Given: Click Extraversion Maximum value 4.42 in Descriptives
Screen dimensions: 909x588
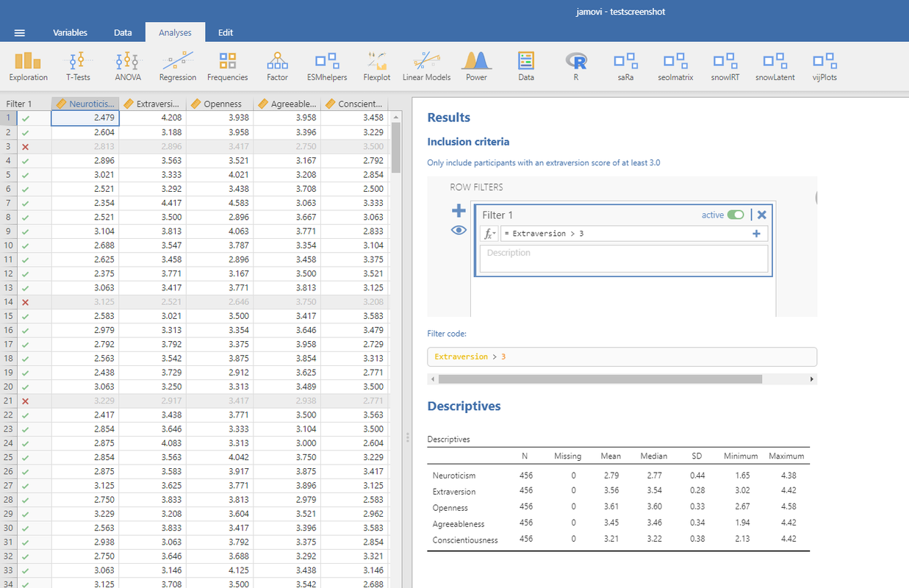Looking at the screenshot, I should (787, 492).
